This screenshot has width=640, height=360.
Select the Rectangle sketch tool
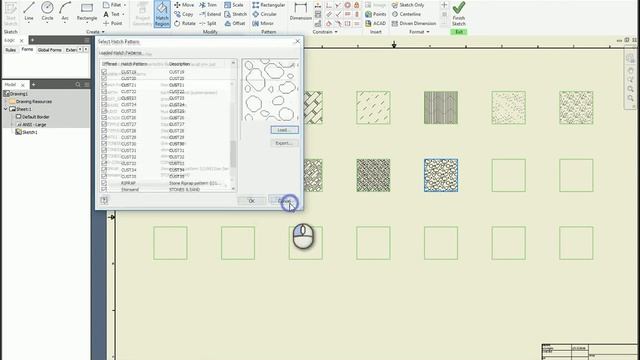(x=87, y=11)
